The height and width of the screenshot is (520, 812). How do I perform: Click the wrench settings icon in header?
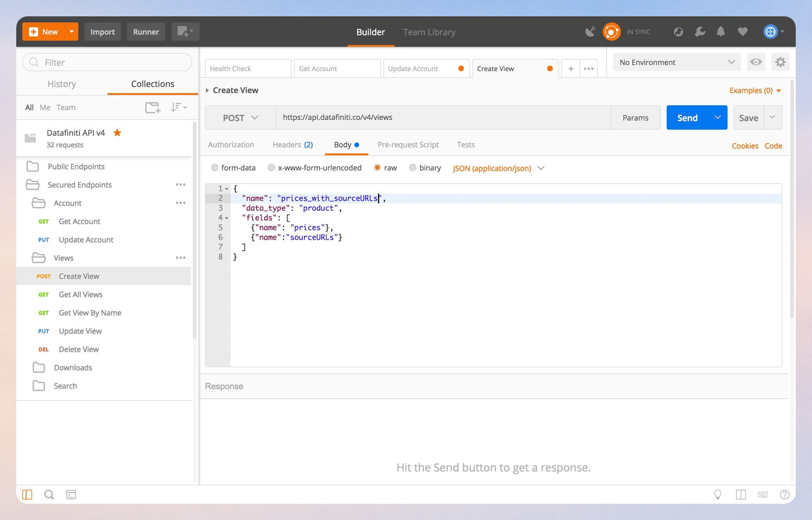tap(700, 31)
